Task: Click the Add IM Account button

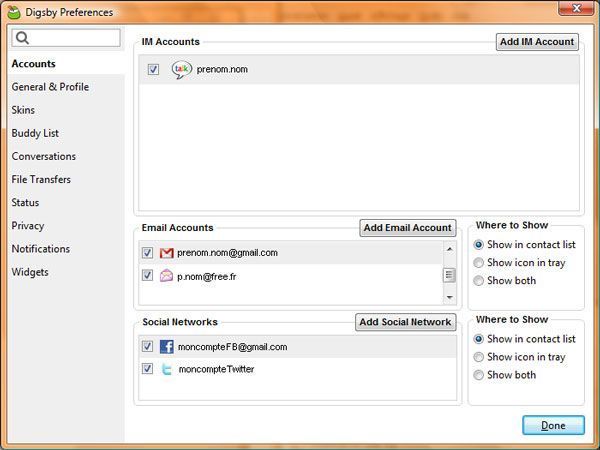Action: pos(537,42)
